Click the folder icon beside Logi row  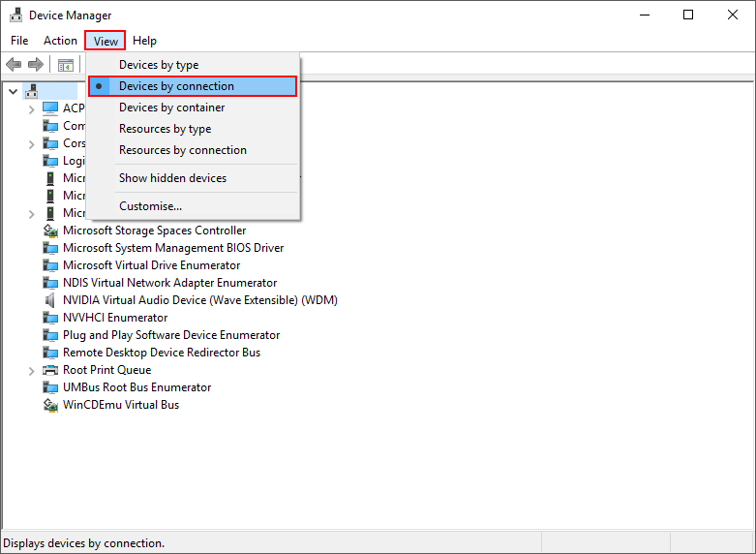pos(50,161)
